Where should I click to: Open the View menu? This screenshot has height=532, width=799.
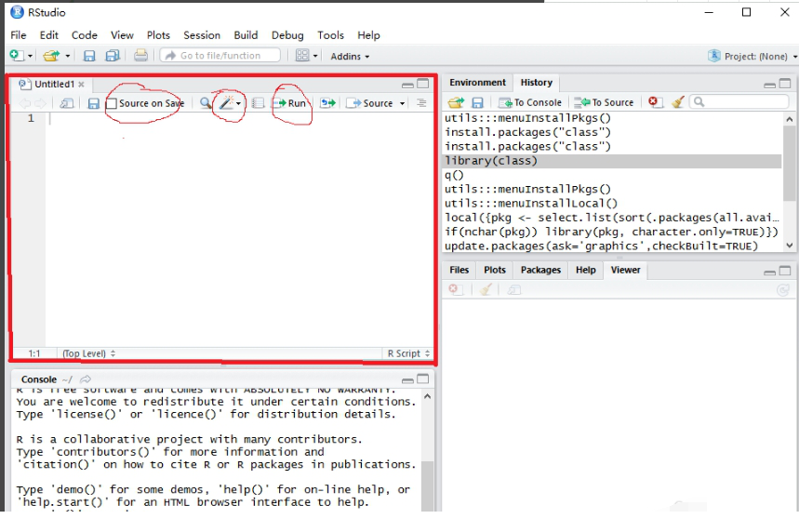122,35
